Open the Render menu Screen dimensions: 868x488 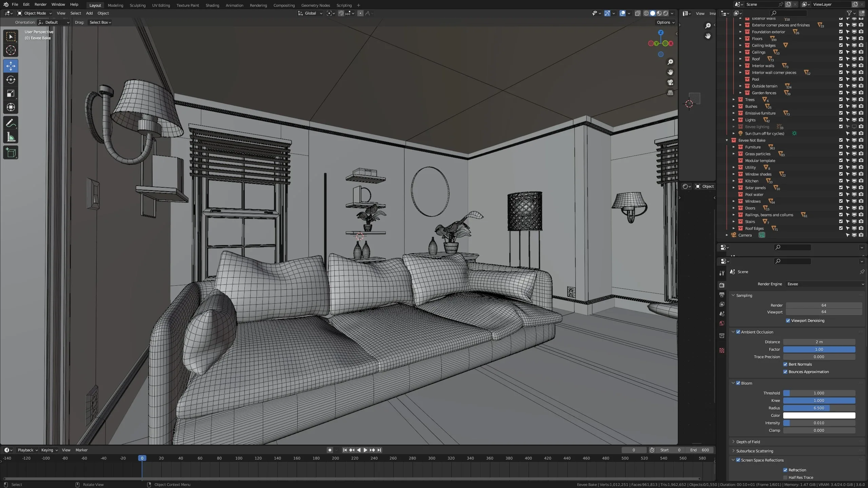(40, 4)
